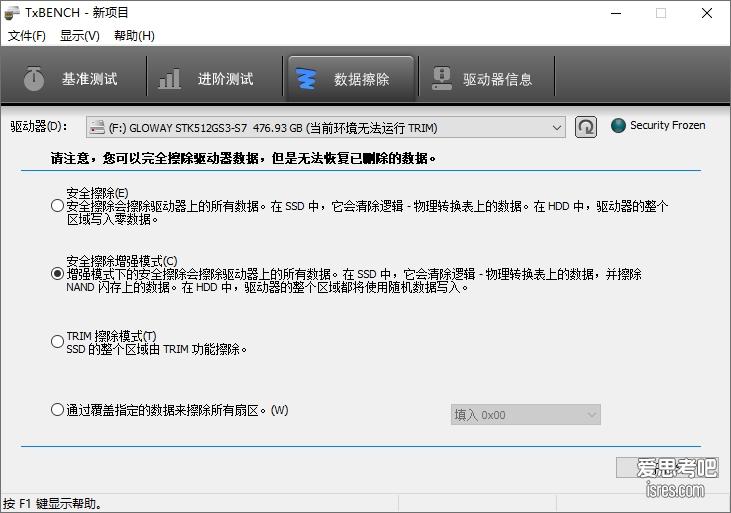The image size is (731, 513).
Task: Select the 安全擦除(E) radio option
Action: click(57, 206)
